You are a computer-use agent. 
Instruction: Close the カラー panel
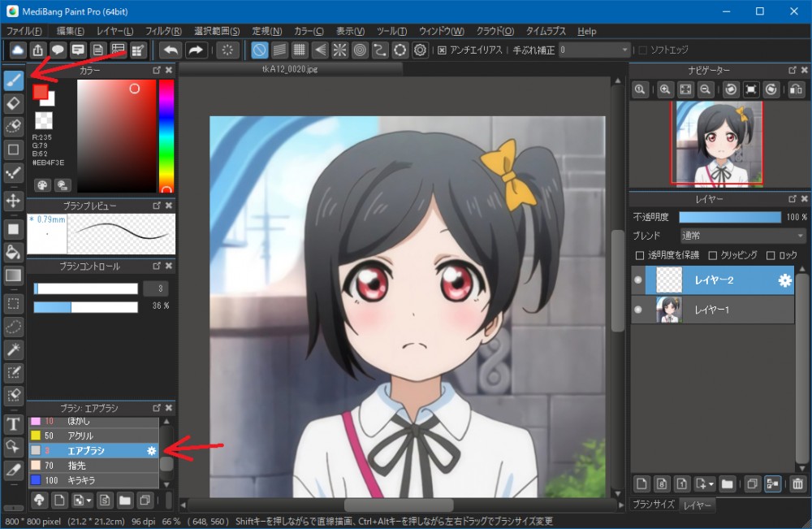[x=169, y=70]
